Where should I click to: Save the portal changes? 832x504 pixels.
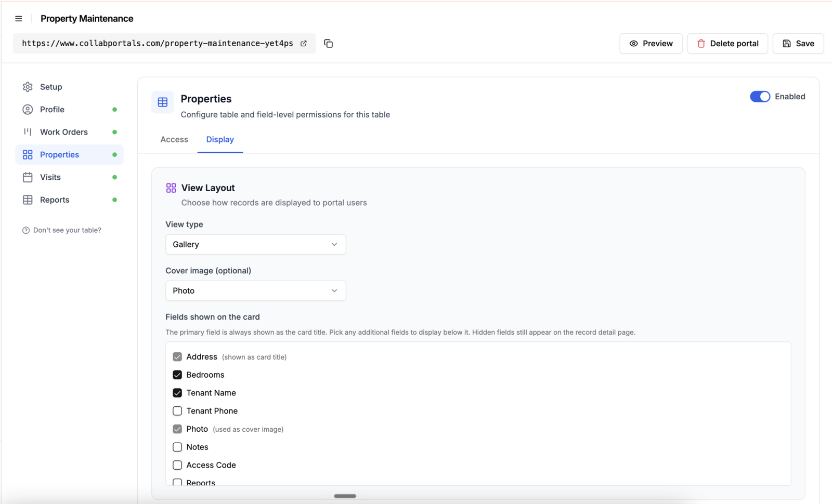point(798,44)
